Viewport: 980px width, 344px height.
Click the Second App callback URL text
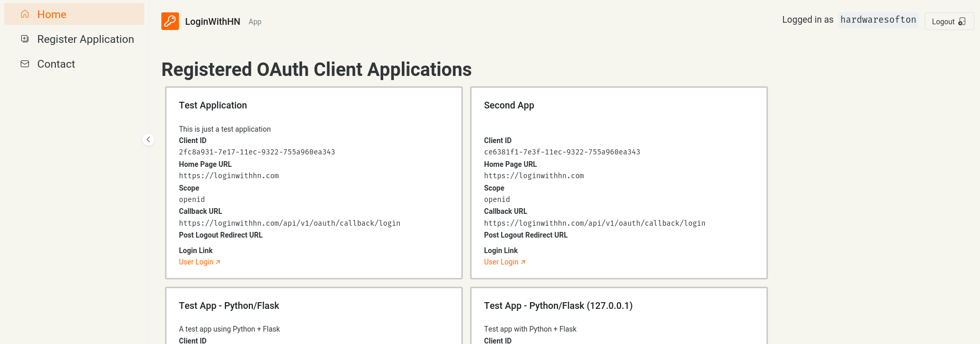click(x=595, y=223)
